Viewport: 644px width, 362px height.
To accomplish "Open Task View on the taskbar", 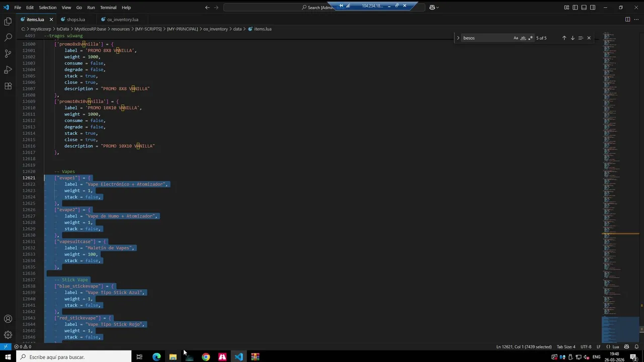I will point(139,357).
